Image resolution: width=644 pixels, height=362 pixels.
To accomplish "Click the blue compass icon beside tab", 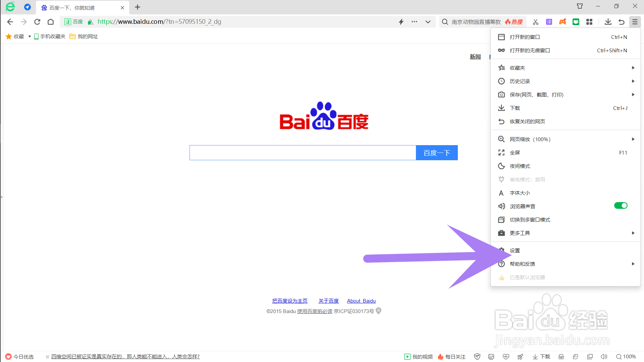I will [x=28, y=7].
